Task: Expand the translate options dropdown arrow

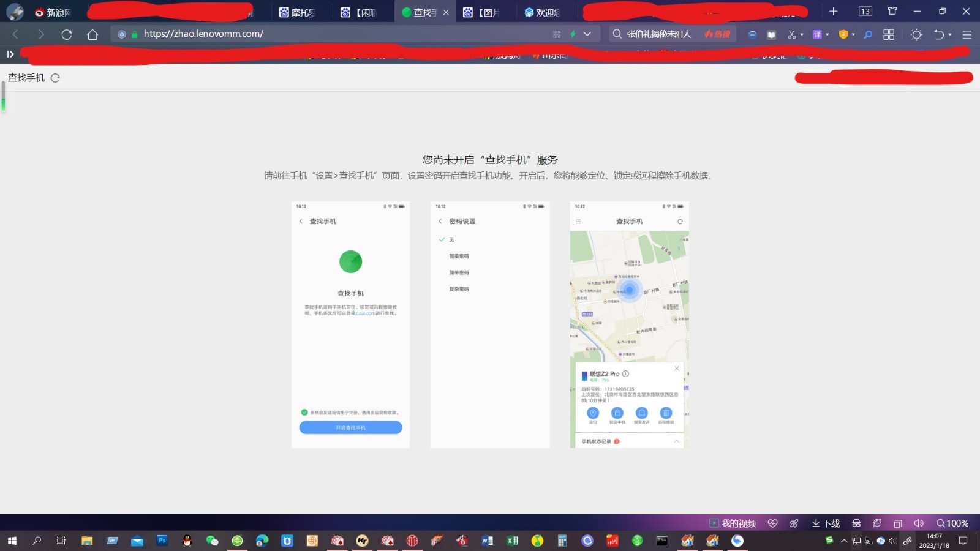Action: 827,34
